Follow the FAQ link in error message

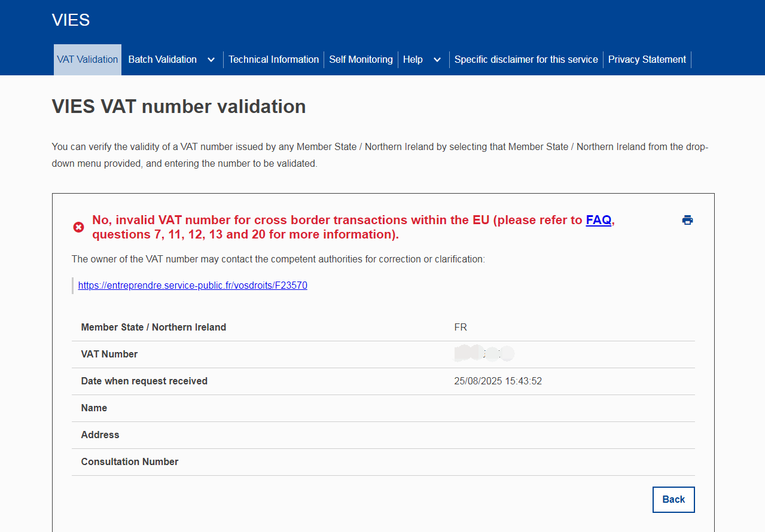coord(598,220)
